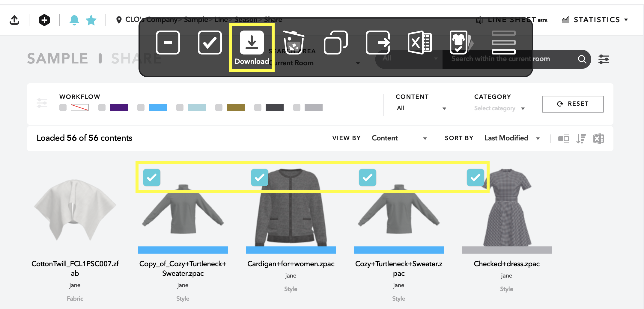Click the move arrow icon
Viewport: 644px width, 309px height.
(378, 43)
